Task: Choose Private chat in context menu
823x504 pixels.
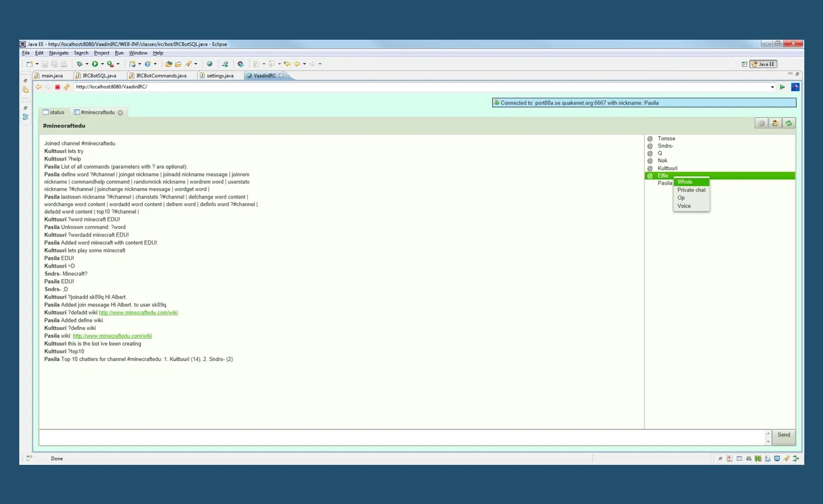Action: [x=692, y=190]
